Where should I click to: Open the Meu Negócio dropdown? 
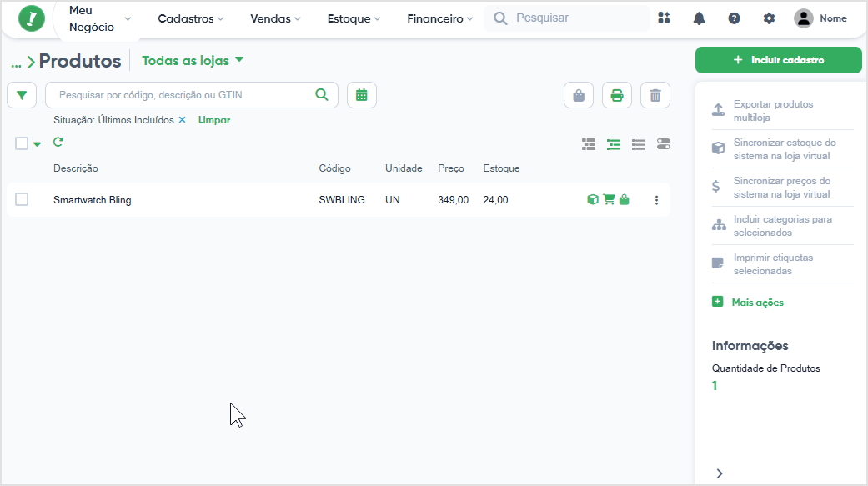click(99, 18)
